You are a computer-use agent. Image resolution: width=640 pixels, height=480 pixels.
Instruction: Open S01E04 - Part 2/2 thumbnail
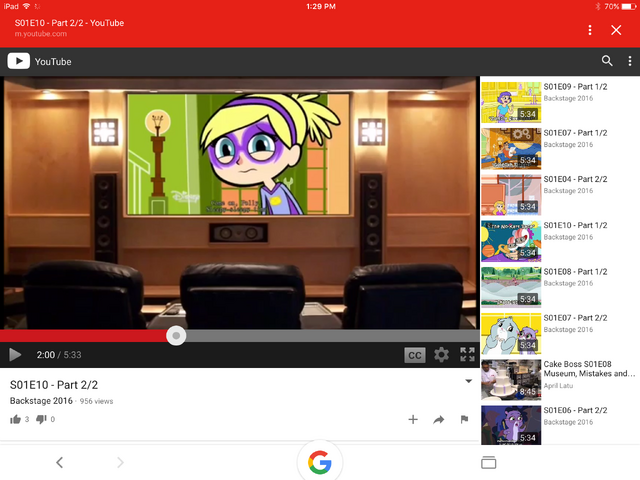[511, 195]
